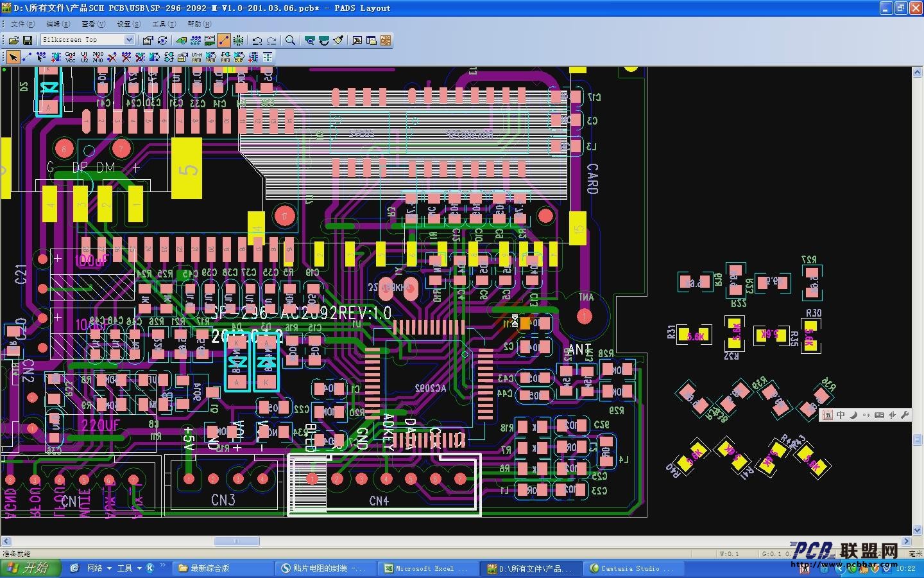
Task: Open the Dimensioning toolbar icon
Action: point(210,40)
